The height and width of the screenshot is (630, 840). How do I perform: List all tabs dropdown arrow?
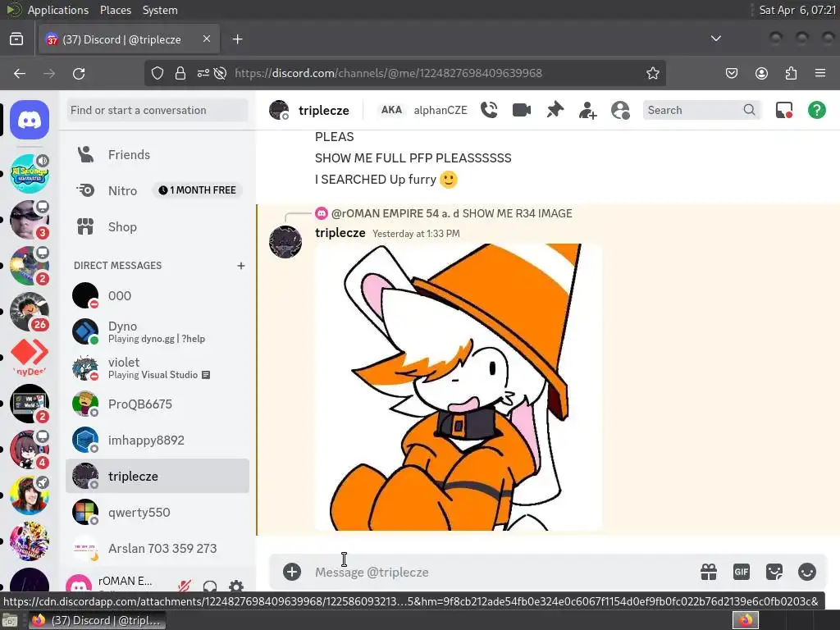(715, 39)
